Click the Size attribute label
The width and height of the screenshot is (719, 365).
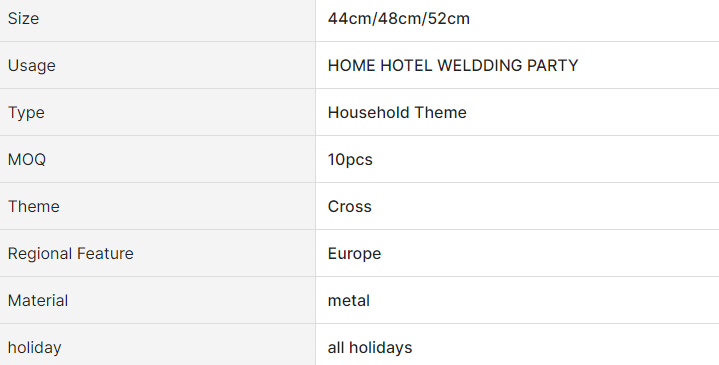(x=23, y=18)
